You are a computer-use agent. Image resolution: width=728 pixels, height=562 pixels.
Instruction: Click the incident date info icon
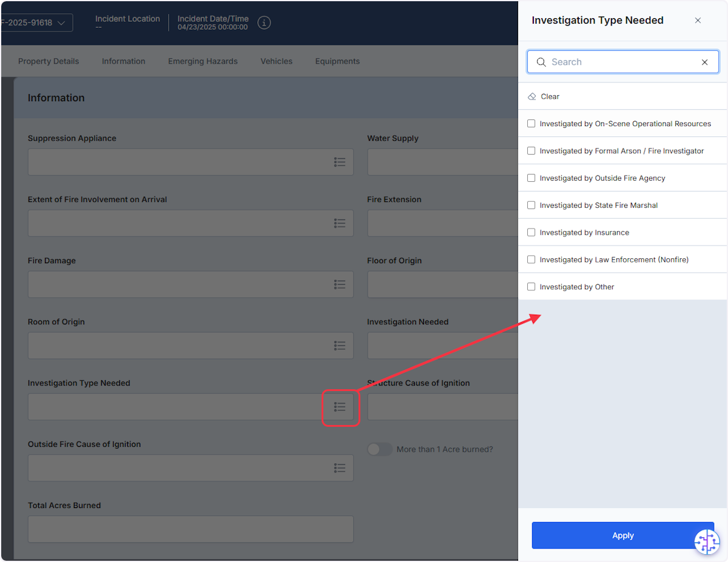click(x=264, y=23)
